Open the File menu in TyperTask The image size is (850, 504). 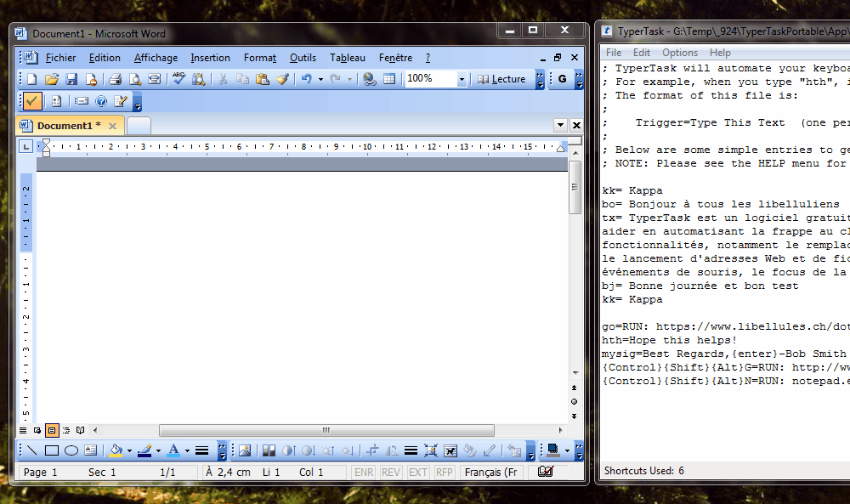point(614,53)
